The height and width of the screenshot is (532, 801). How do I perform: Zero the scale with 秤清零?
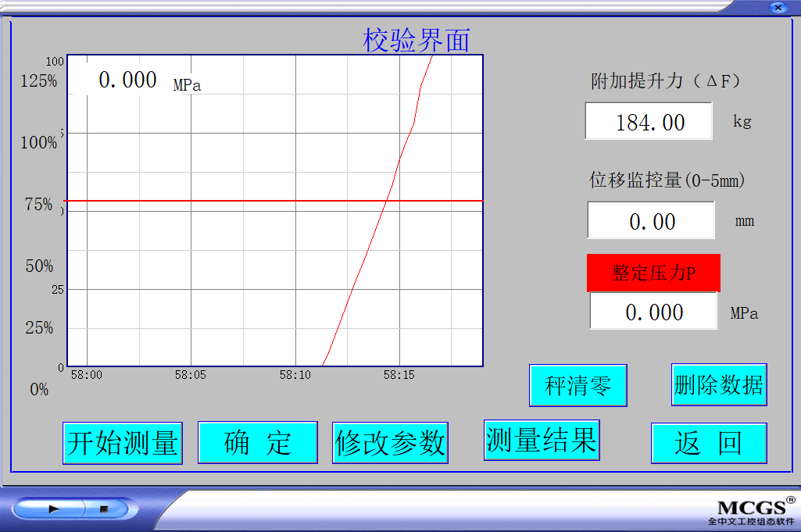click(578, 385)
